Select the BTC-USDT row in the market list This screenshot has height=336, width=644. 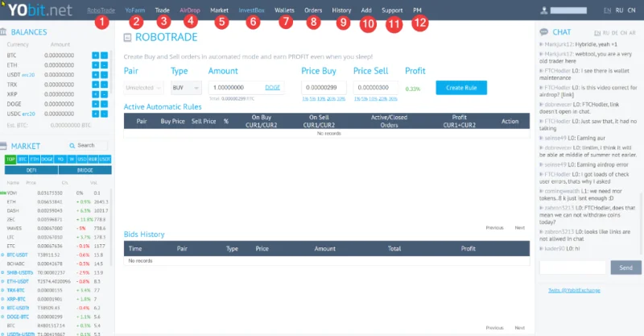pos(56,255)
